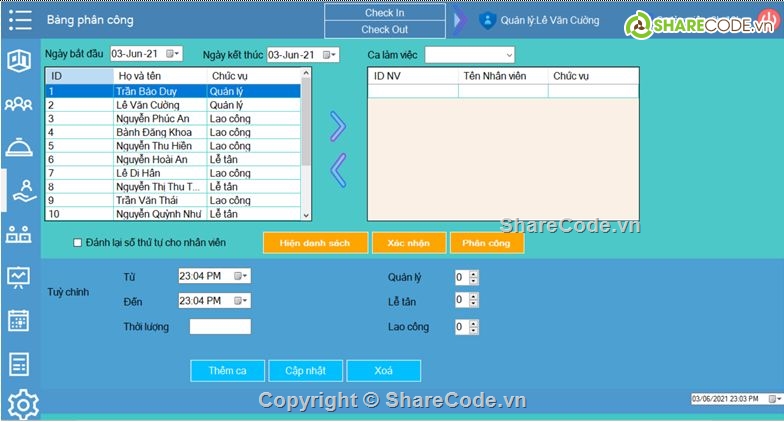Screen dimensions: 784x422
Task: Adjust the 'Lao công' count spinner
Action: click(x=474, y=327)
